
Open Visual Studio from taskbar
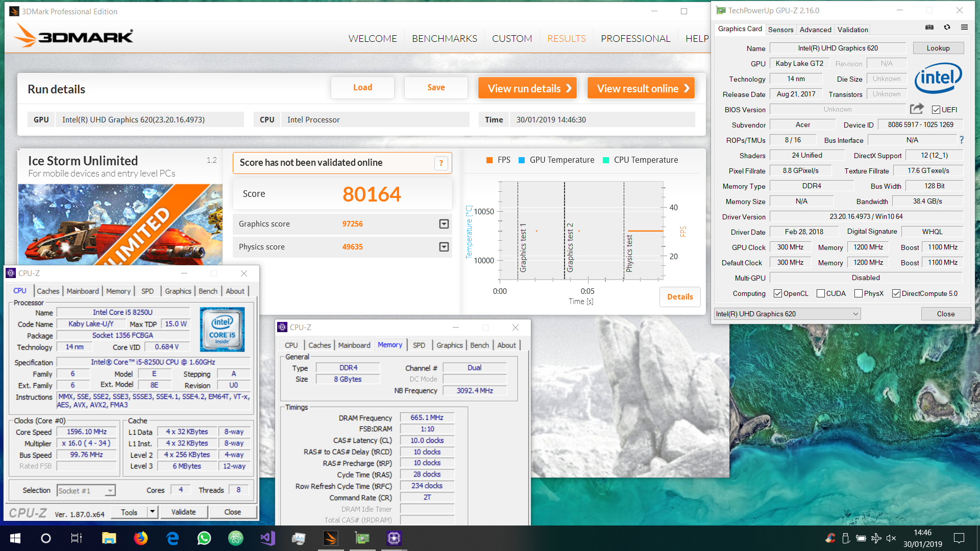[x=267, y=538]
